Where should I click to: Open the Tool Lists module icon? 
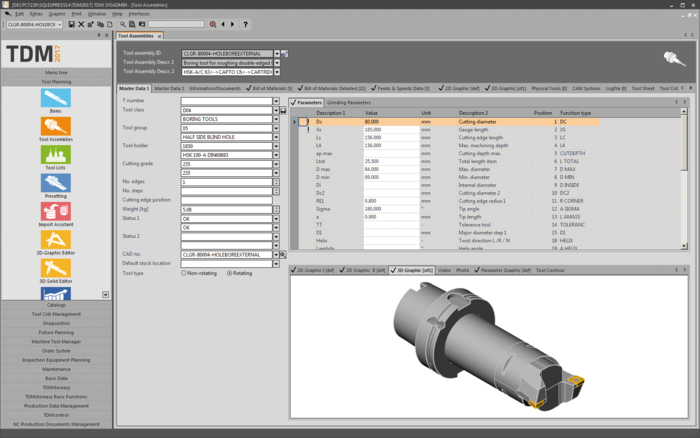pos(56,155)
